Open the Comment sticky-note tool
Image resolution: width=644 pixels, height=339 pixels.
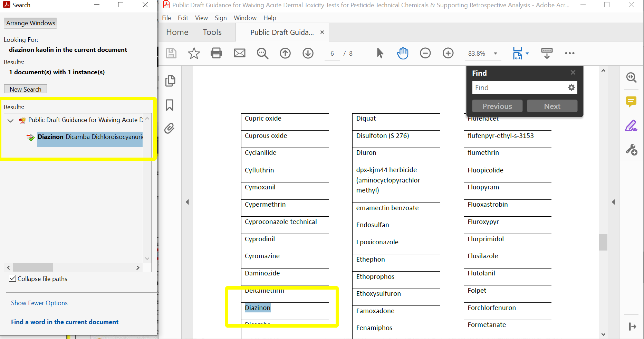click(x=631, y=102)
